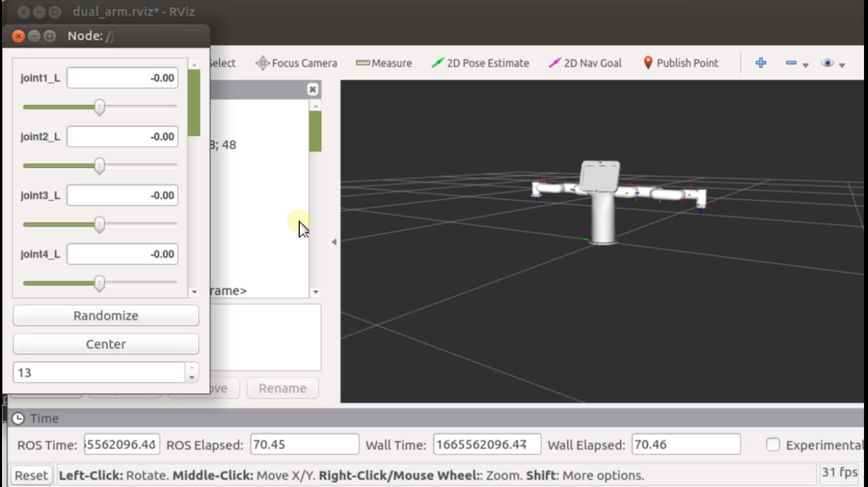Click the joint3_L slider handle
The image size is (868, 487).
point(100,224)
